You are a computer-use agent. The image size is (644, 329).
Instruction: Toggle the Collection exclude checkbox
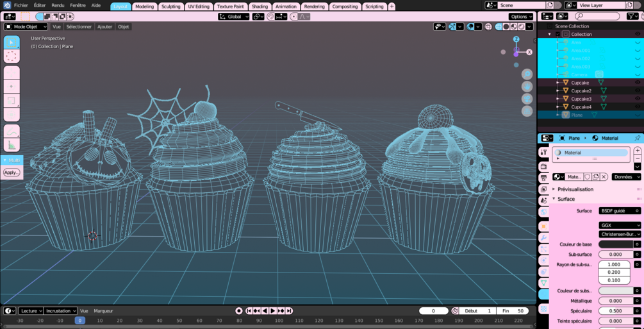(557, 34)
